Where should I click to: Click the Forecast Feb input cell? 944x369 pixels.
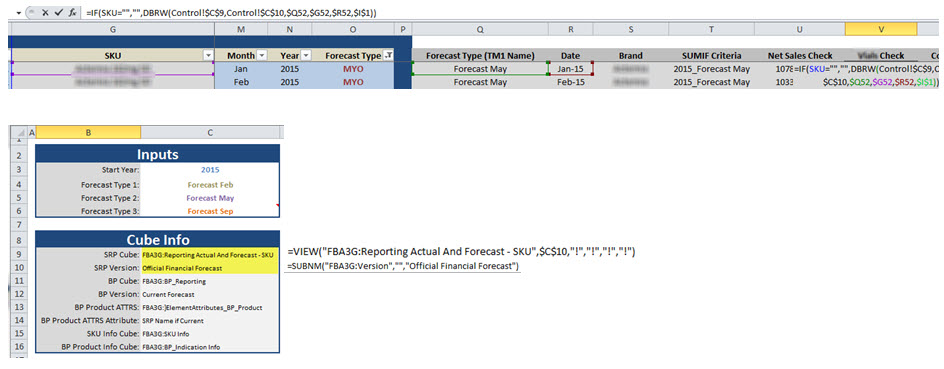pos(210,184)
